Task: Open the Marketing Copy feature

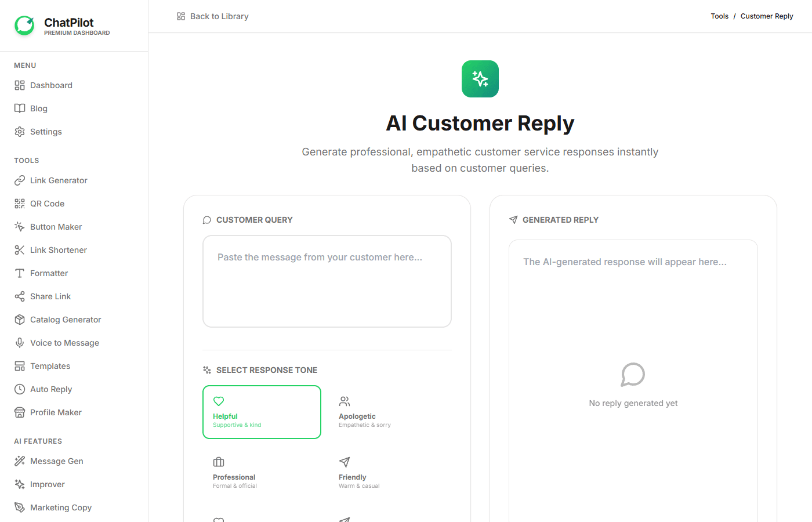Action: coord(60,507)
